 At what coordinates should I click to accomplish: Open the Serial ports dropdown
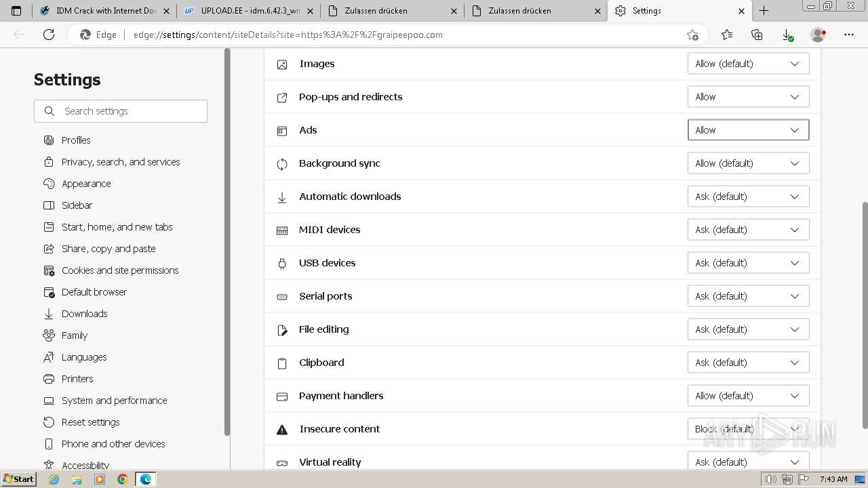click(x=748, y=296)
